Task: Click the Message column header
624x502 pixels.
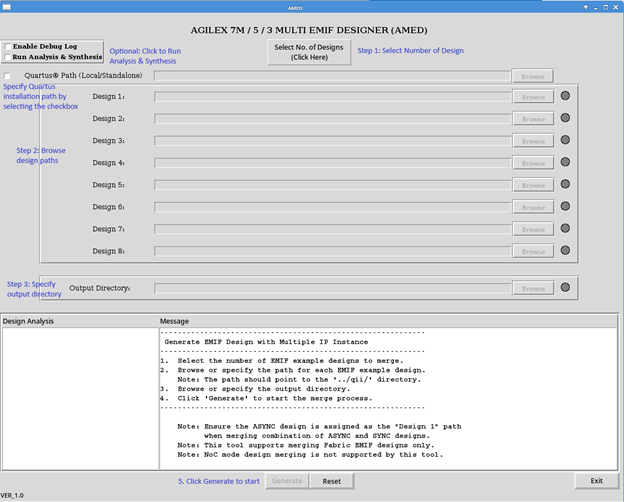Action: click(x=388, y=321)
